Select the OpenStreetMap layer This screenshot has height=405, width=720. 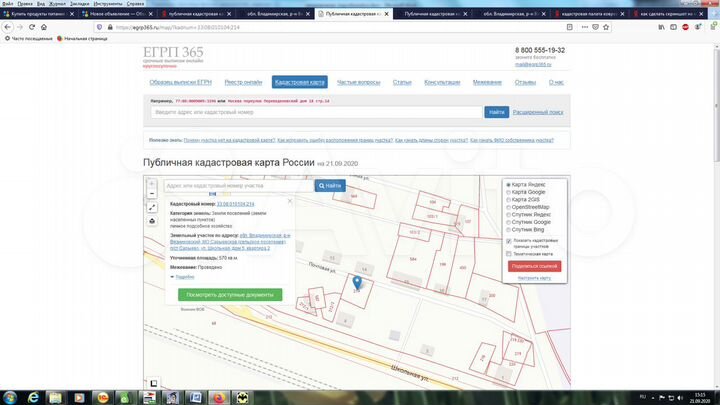[508, 207]
